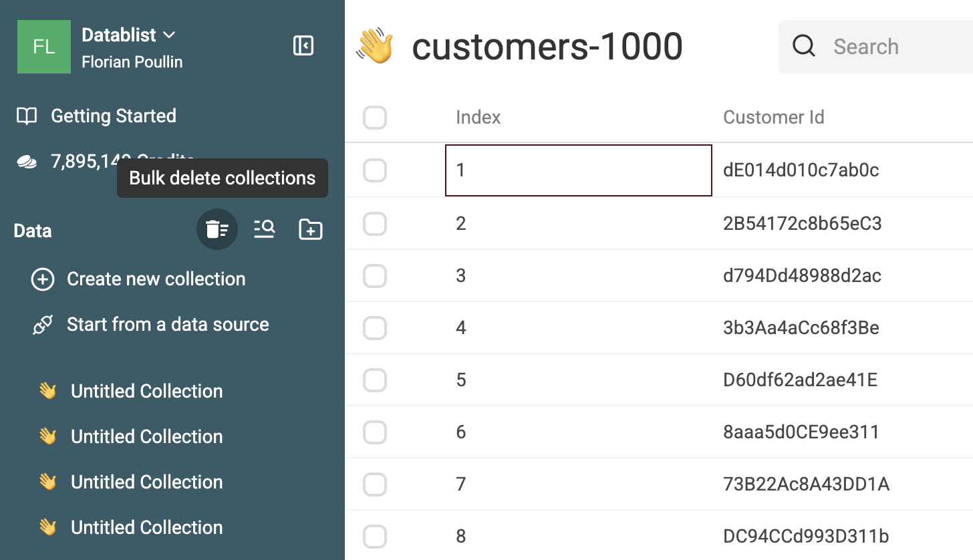973x560 pixels.
Task: Click the plug icon for data source
Action: (43, 325)
